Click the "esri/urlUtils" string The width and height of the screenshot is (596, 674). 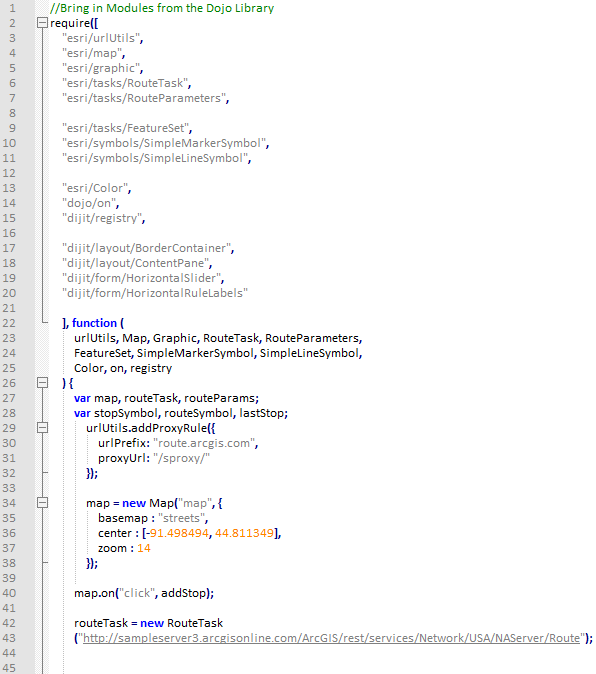click(x=101, y=38)
